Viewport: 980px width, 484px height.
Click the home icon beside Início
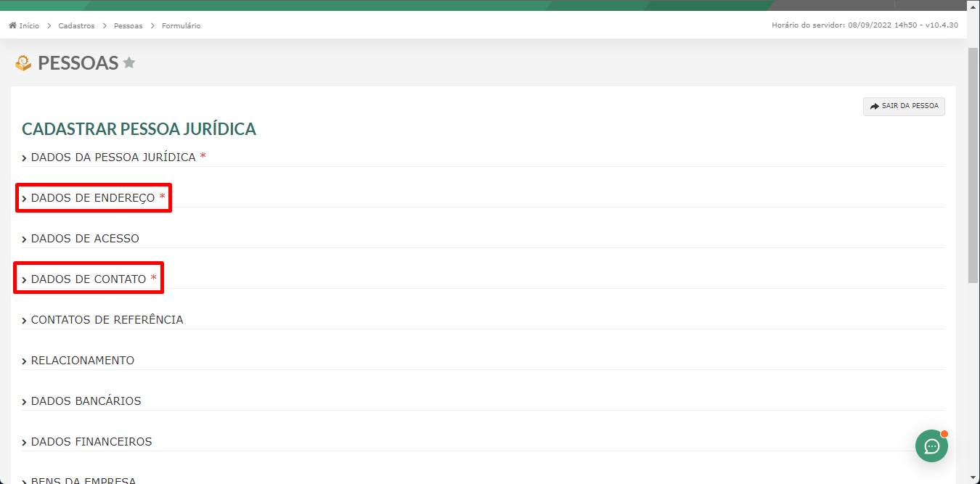13,25
